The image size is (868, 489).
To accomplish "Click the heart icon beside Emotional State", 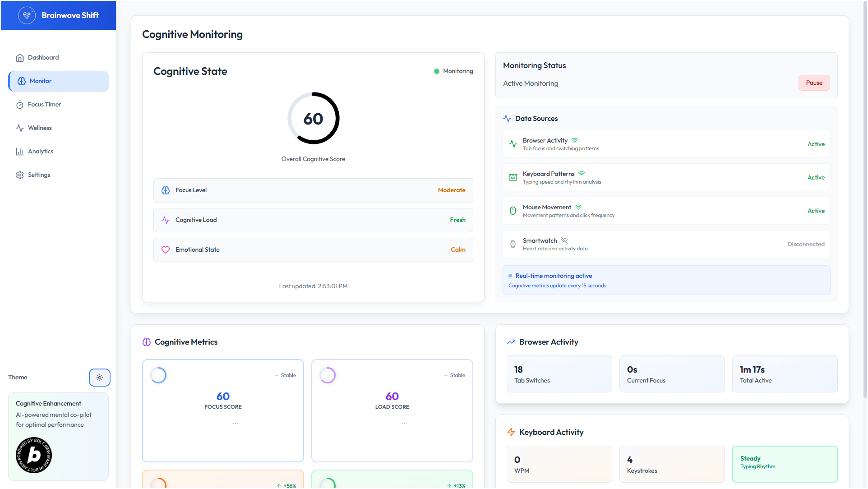I will point(166,250).
